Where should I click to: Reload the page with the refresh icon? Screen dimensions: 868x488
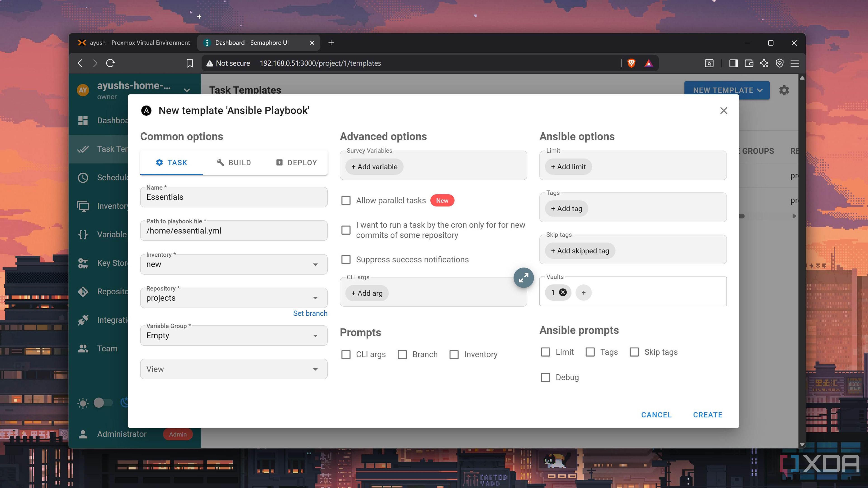coord(110,63)
